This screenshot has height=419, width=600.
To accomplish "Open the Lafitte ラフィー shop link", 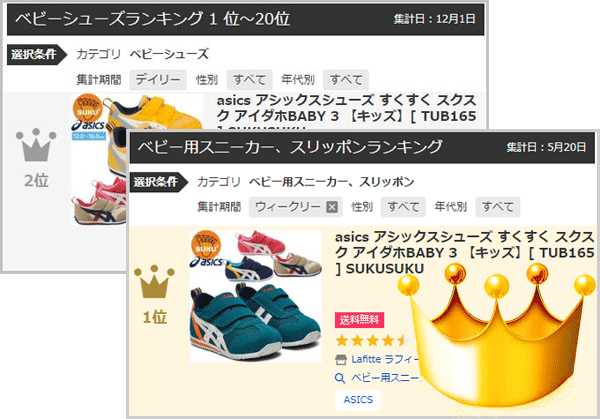I will 385,360.
